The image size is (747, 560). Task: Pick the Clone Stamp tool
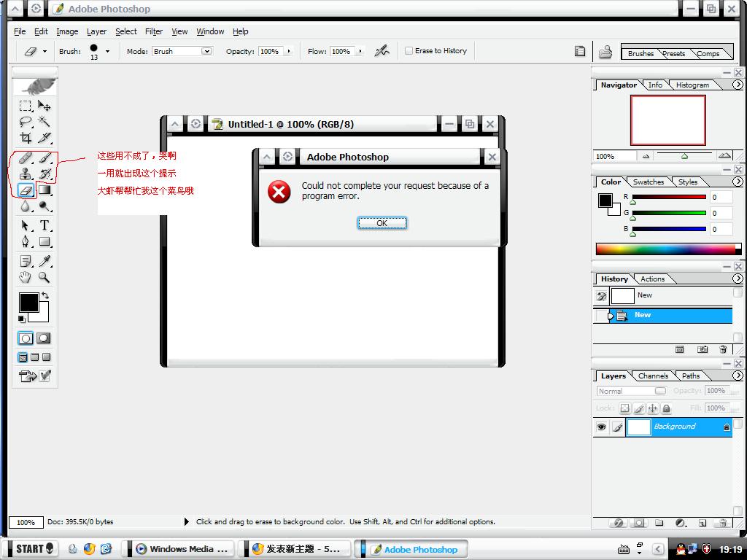point(26,174)
